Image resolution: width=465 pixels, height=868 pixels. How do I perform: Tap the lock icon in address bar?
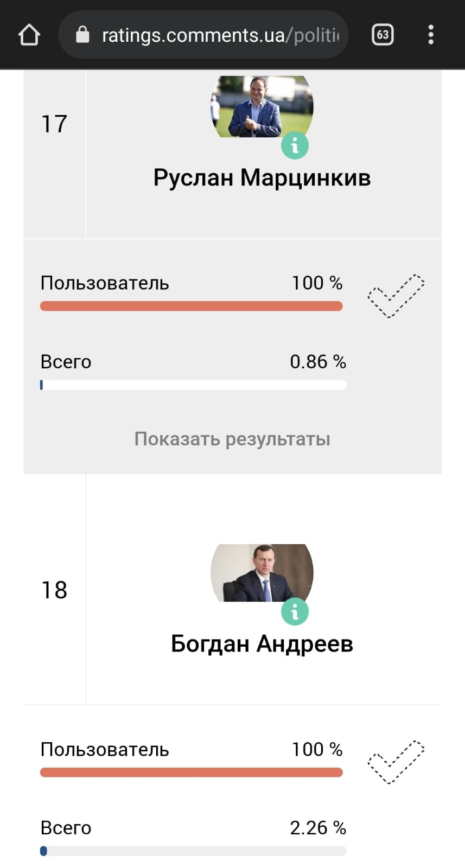point(82,35)
